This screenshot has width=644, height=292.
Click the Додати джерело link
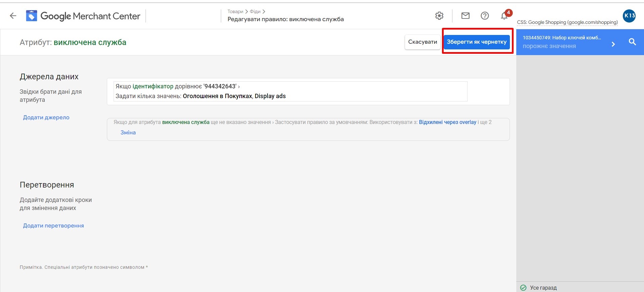point(46,117)
